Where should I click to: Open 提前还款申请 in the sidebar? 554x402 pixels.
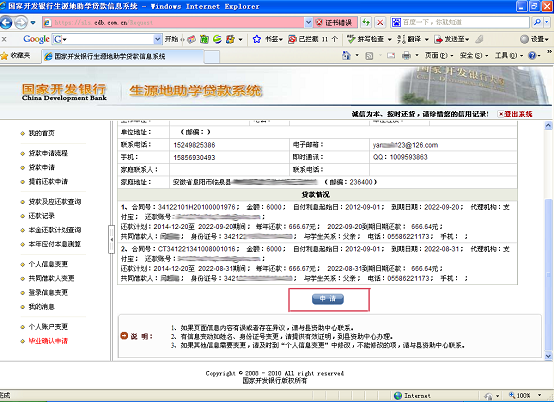pos(48,182)
